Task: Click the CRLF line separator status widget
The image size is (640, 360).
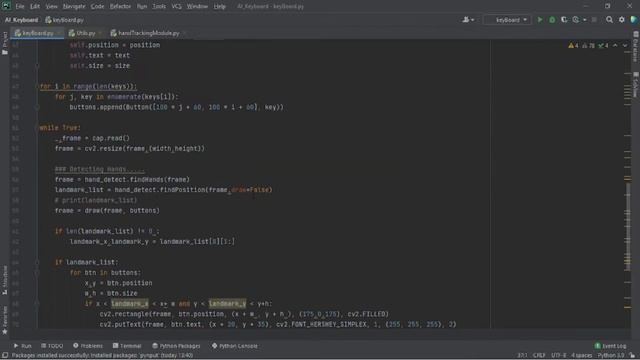Action: [x=539, y=356]
